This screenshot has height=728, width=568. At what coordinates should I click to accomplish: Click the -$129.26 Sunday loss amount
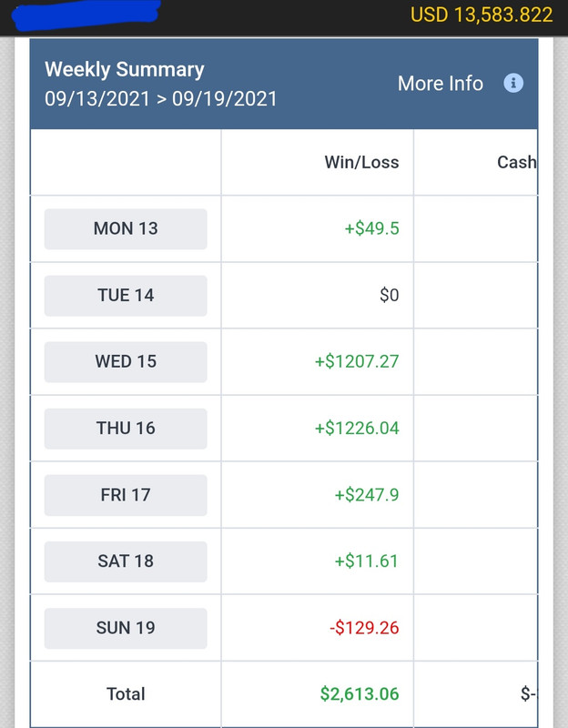point(364,628)
